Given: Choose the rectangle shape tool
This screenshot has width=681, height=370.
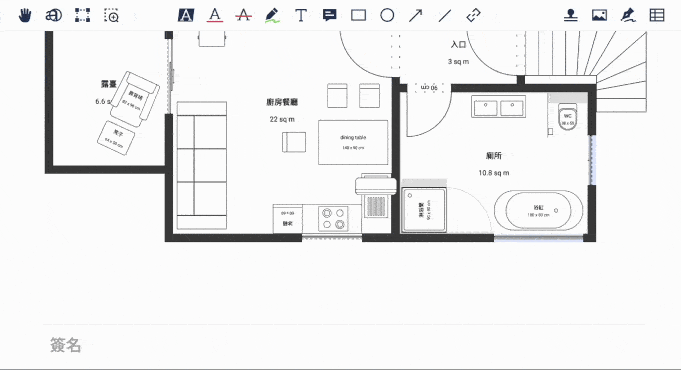Looking at the screenshot, I should point(358,16).
